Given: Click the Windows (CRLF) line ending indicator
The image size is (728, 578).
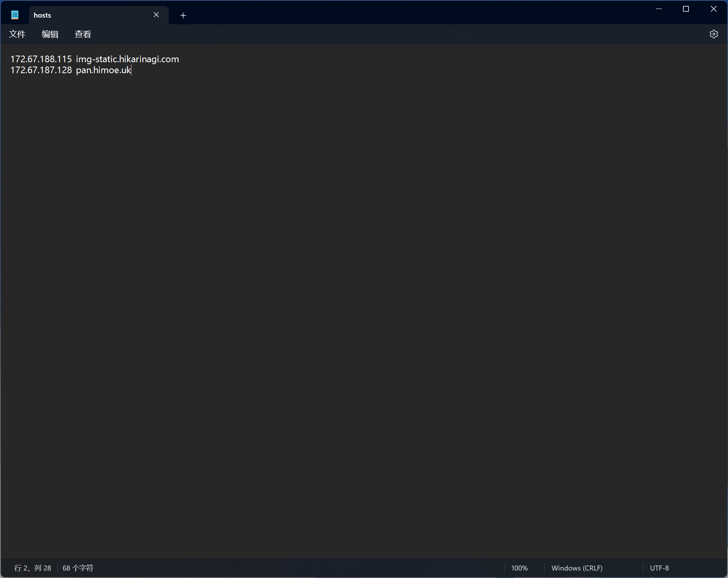Looking at the screenshot, I should pos(577,568).
